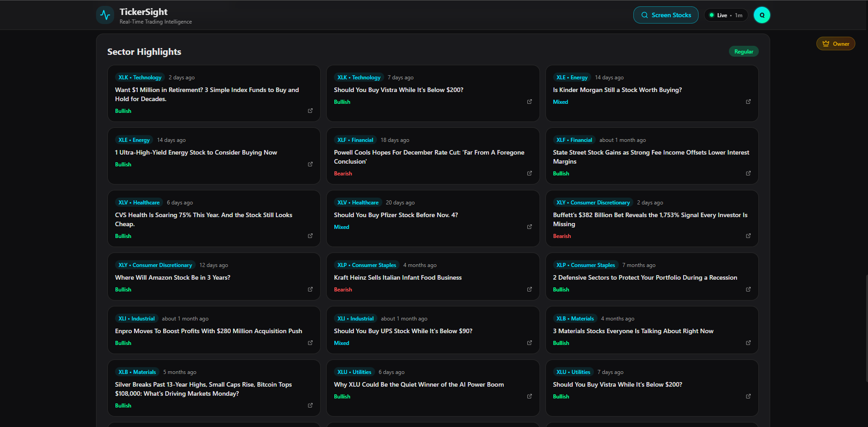Viewport: 868px width, 427px height.
Task: Click XLI Industrial tag on UPS card
Action: pyautogui.click(x=356, y=319)
